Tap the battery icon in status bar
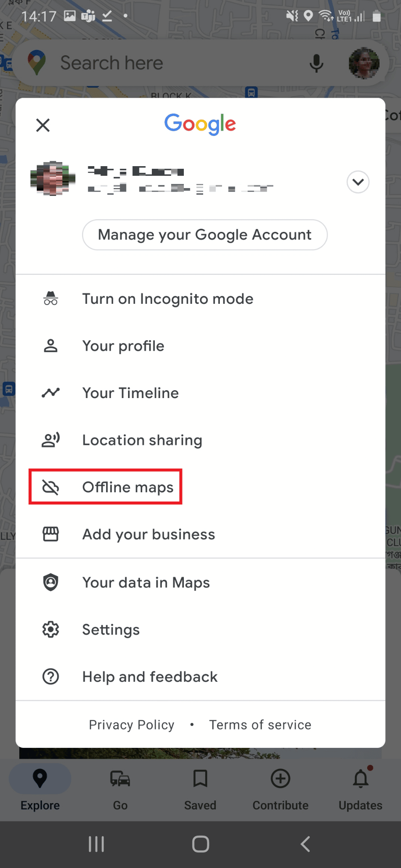The height and width of the screenshot is (868, 401). coord(376,16)
